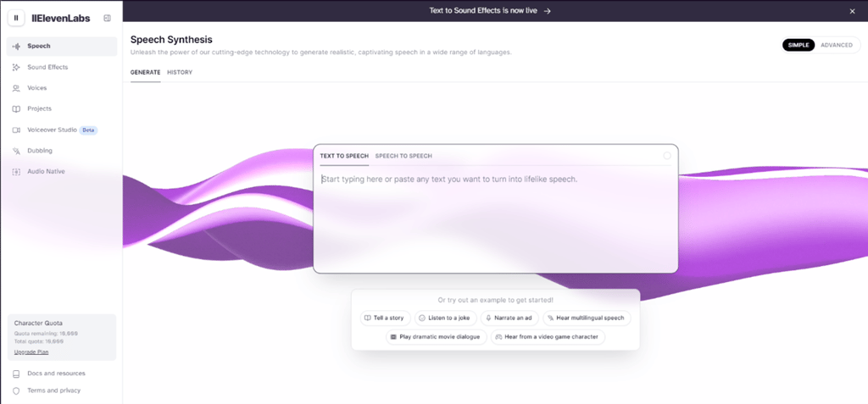Click the Voiceover Studio camera icon
Viewport: 868px width, 404px height.
click(16, 130)
